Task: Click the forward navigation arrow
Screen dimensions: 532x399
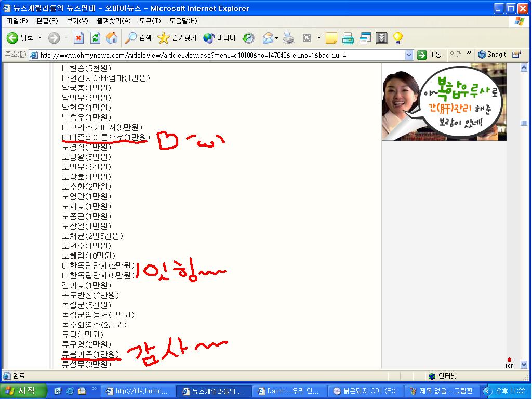Action: click(x=54, y=37)
